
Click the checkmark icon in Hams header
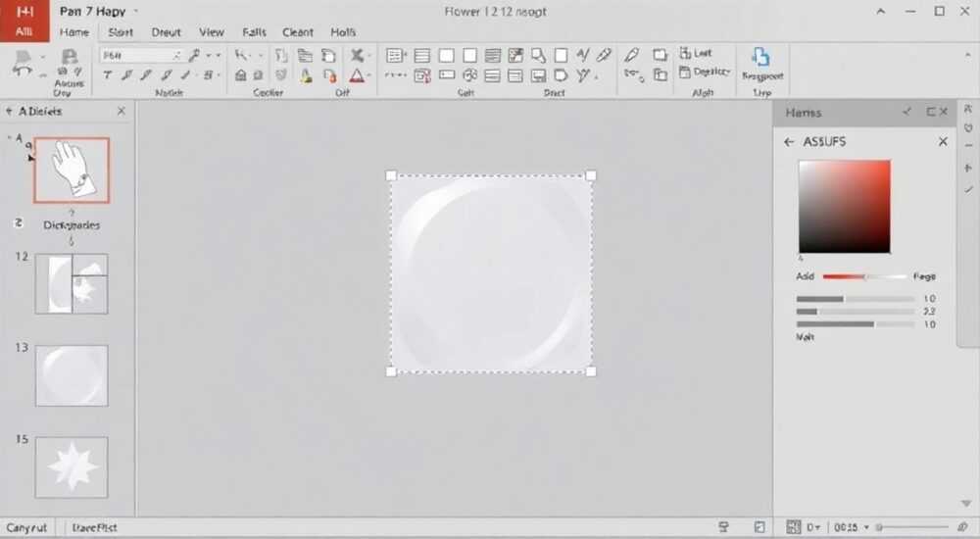point(906,112)
